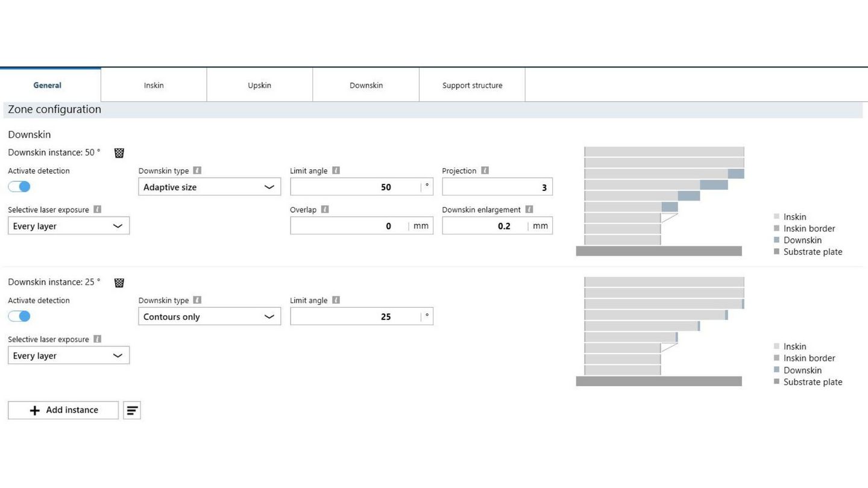Switch to the Upskin tab
Image resolution: width=868 pixels, height=488 pixels.
point(259,85)
